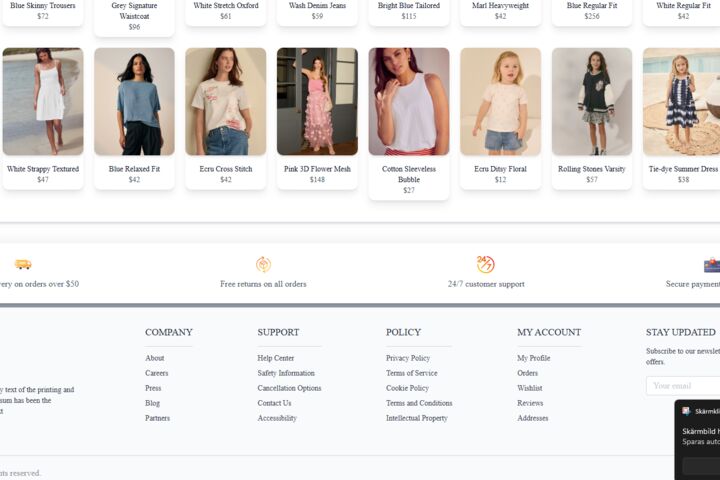The image size is (720, 480).
Task: Open the White Strappy Textured dress image
Action: [x=43, y=102]
